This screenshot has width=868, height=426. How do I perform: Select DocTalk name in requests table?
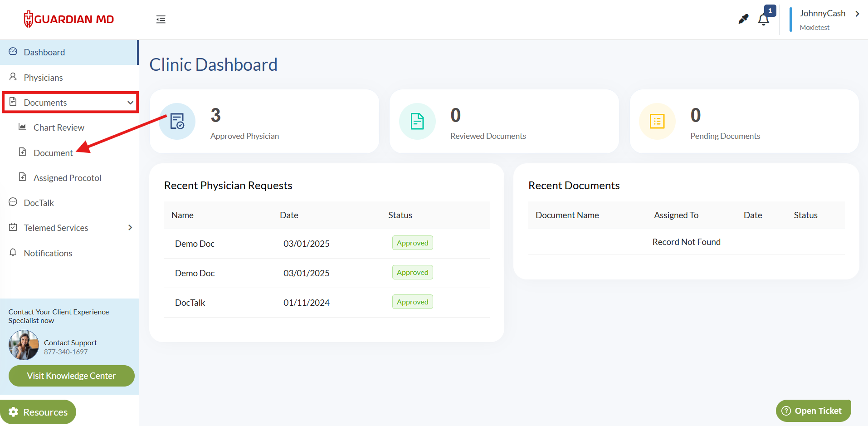[x=190, y=303]
